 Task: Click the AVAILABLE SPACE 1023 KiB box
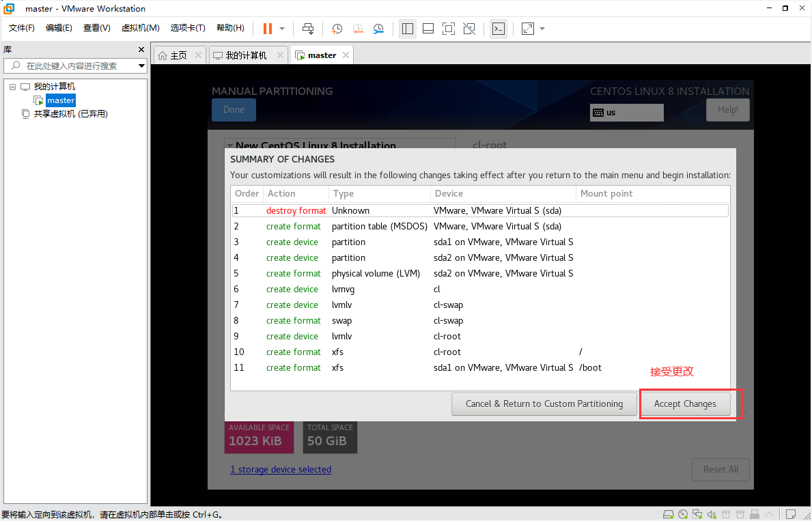coord(259,437)
